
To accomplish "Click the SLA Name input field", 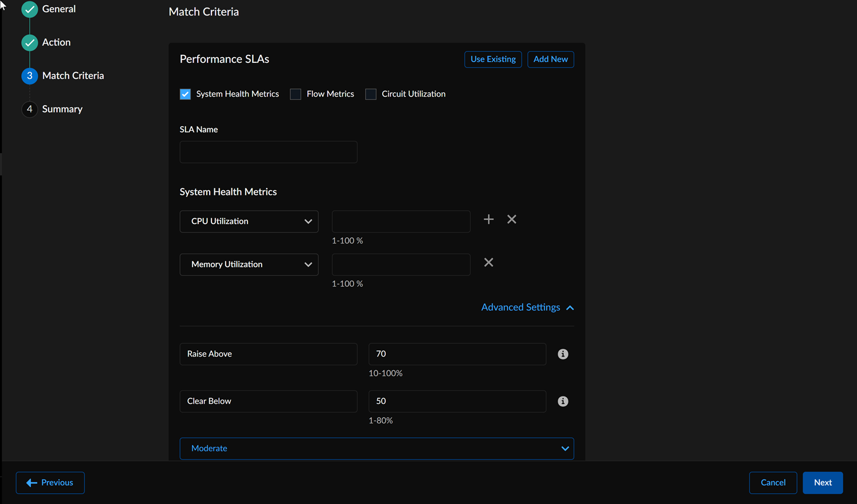I will pos(269,152).
